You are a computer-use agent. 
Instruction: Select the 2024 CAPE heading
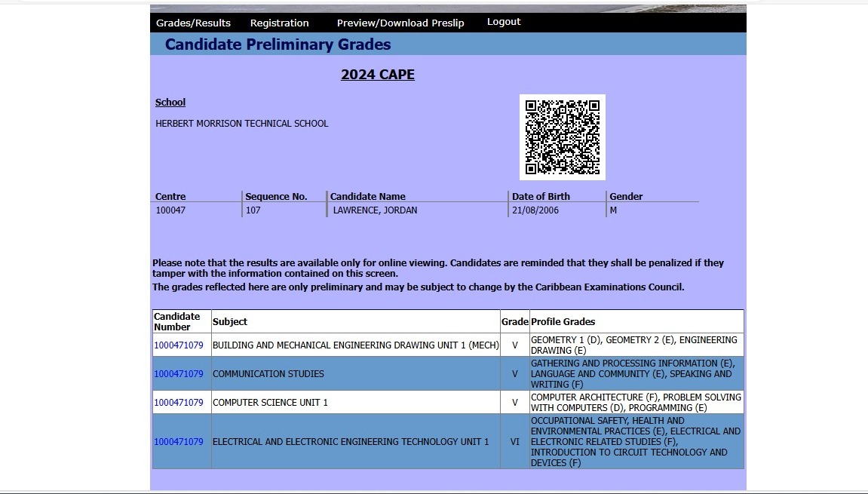point(378,74)
